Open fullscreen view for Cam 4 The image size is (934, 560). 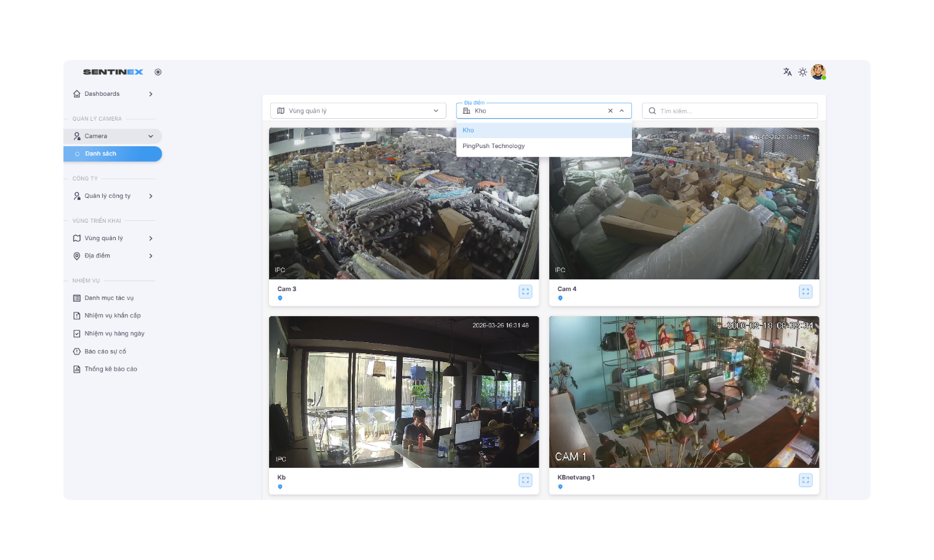coord(806,292)
